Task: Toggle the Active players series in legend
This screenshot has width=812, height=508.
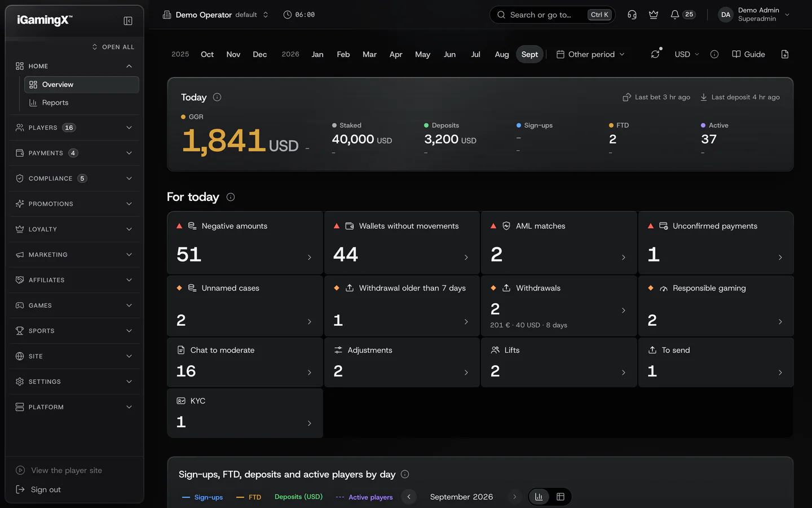Action: click(364, 497)
